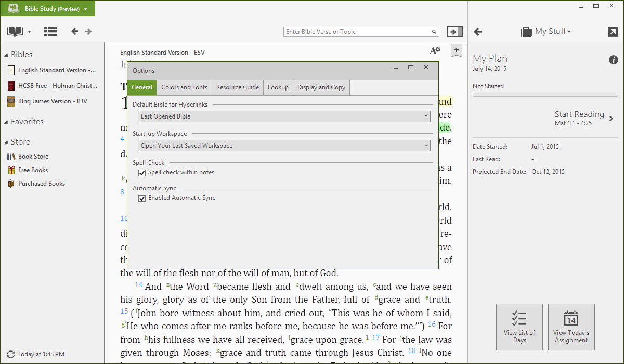The height and width of the screenshot is (364, 624).
Task: Collapse the Bibles section
Action: pyautogui.click(x=6, y=55)
